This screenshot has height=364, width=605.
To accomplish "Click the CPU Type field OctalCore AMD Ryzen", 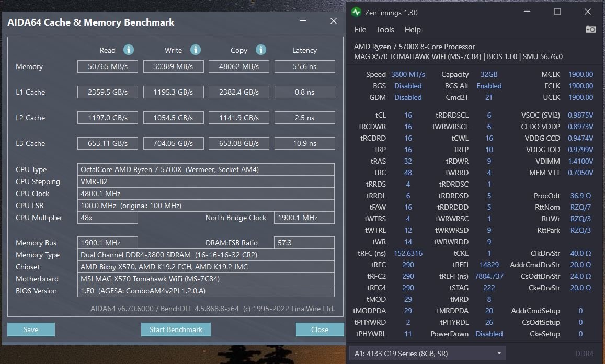I will (x=206, y=169).
